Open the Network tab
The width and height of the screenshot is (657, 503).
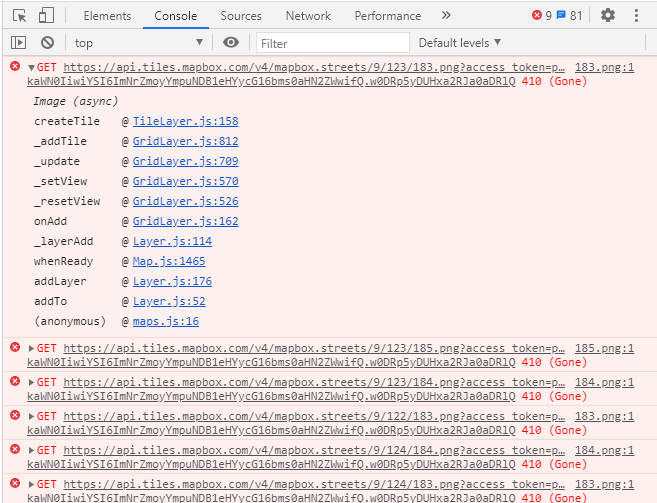(x=308, y=16)
